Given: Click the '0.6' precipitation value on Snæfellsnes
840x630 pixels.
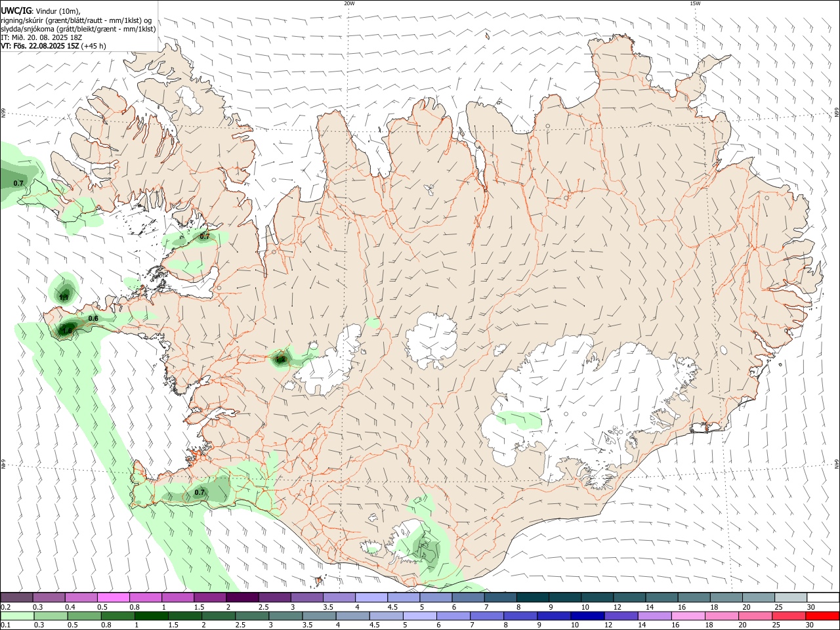Looking at the screenshot, I should coord(93,318).
